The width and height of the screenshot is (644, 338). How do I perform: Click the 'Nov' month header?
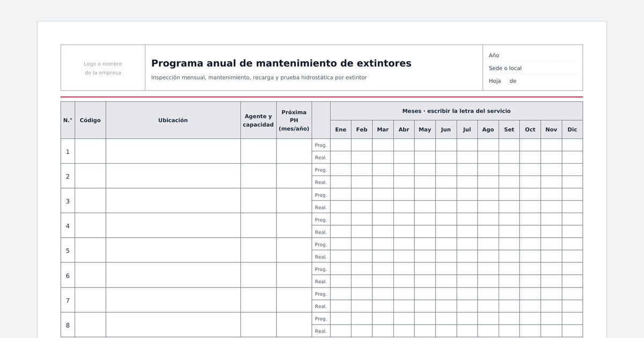click(x=551, y=129)
